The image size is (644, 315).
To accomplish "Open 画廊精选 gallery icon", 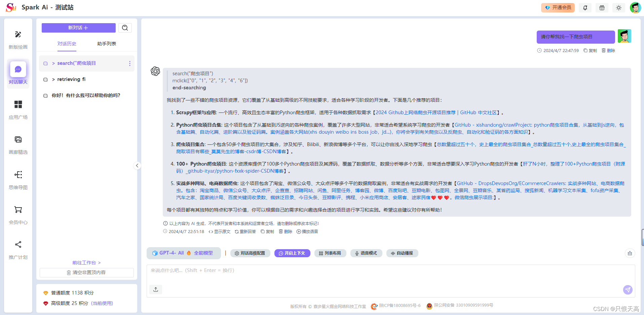I will pos(18,139).
